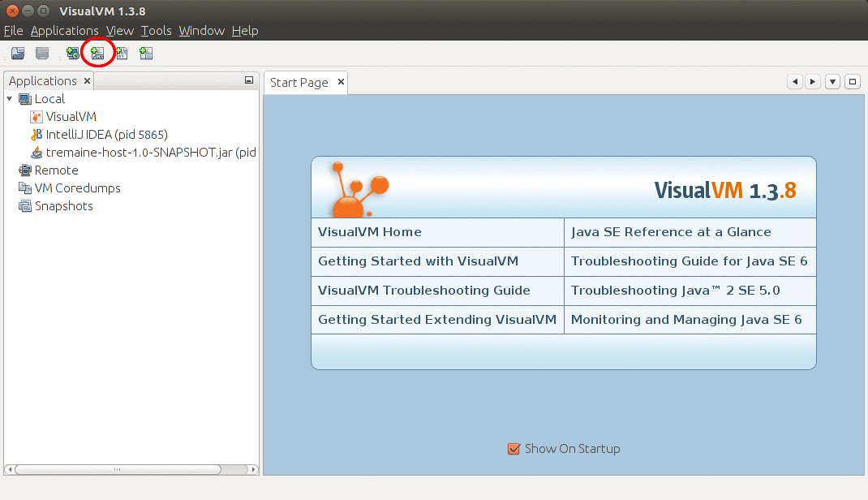Maximize the editor window area
Image resolution: width=868 pixels, height=500 pixels.
pos(853,82)
